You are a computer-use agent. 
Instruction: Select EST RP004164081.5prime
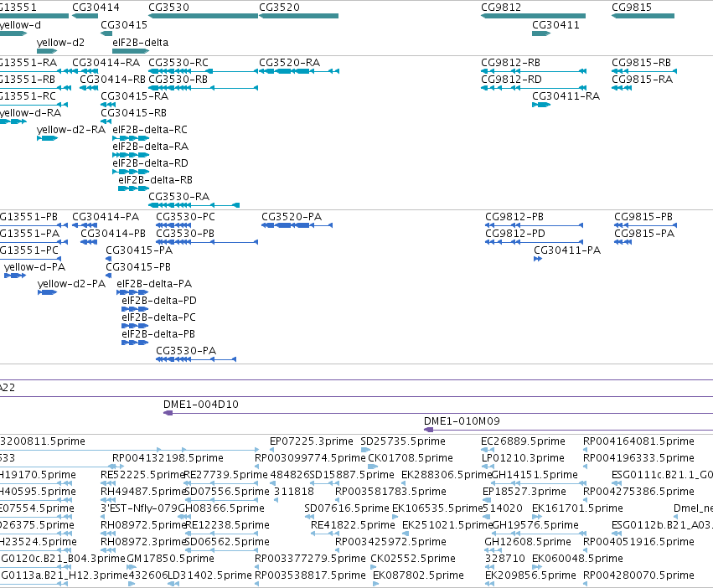[639, 441]
